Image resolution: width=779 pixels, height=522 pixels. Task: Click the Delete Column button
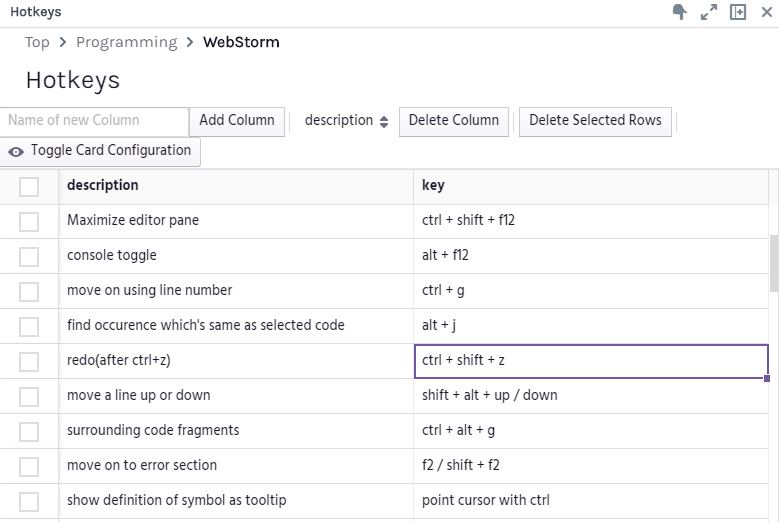pyautogui.click(x=454, y=121)
